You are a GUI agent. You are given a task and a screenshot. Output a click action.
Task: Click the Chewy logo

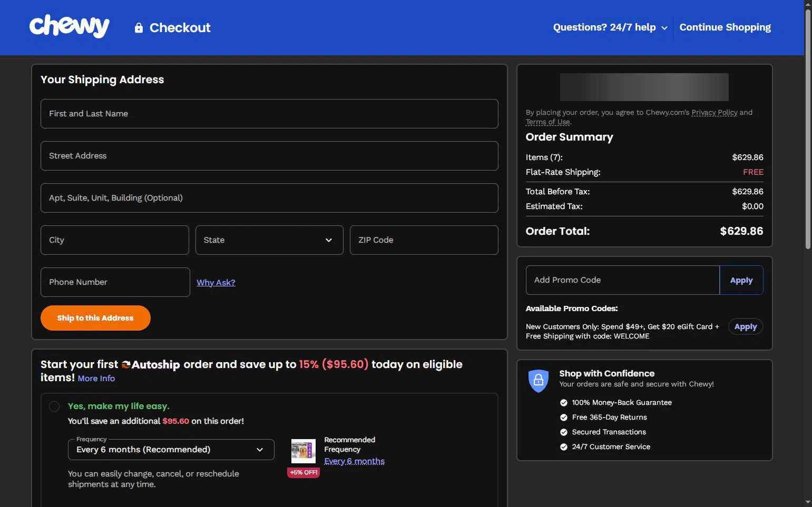[x=69, y=26]
